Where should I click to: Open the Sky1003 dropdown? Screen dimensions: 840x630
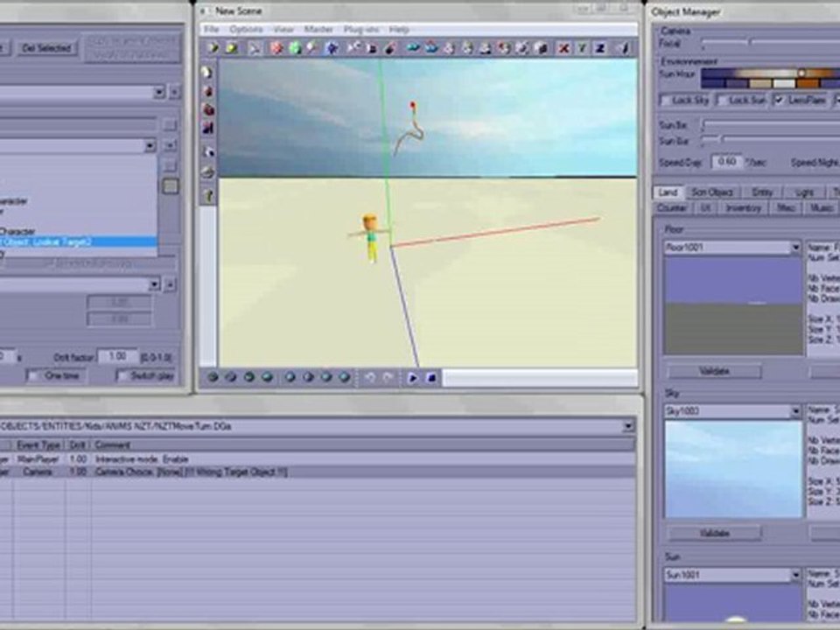pos(795,411)
